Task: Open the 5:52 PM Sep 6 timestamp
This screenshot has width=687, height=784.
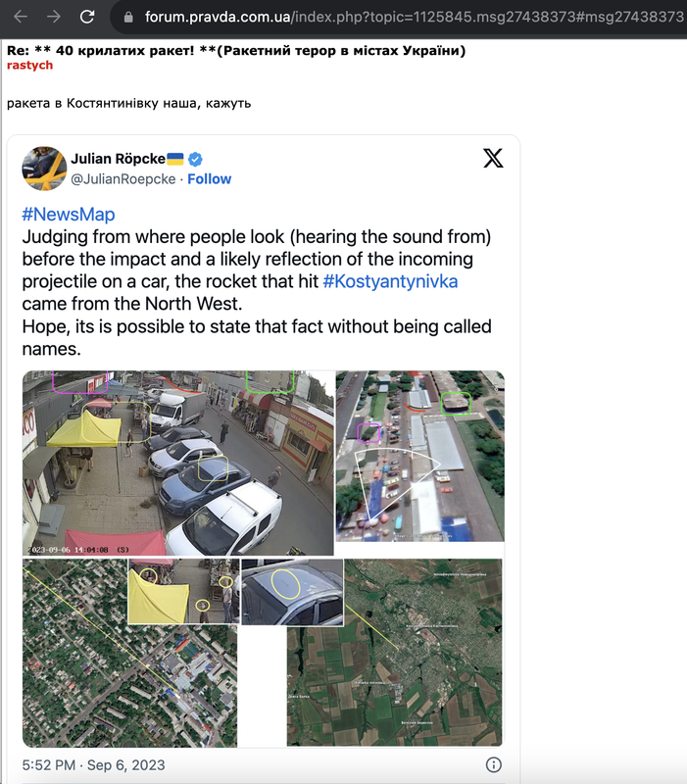Action: 93,765
